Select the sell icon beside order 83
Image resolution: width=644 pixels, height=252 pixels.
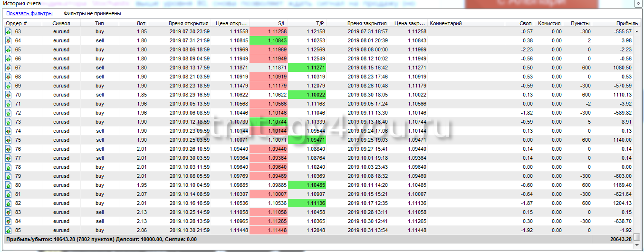[8, 212]
